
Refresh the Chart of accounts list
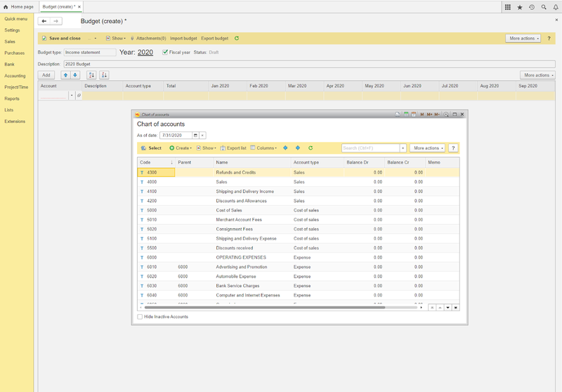311,148
